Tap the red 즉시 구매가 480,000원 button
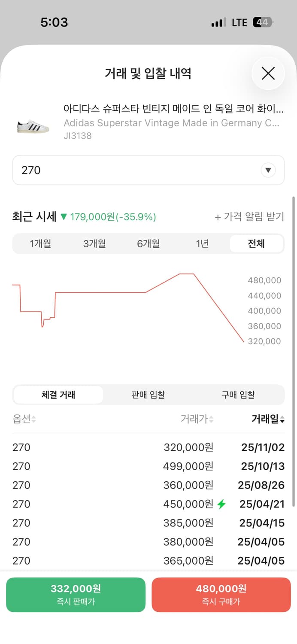This screenshot has height=644, width=297. (221, 595)
